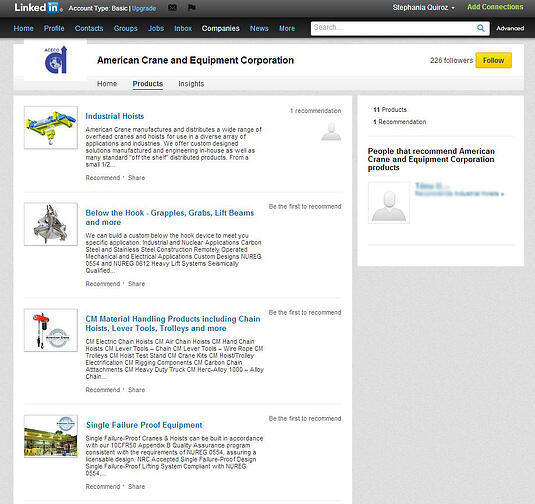This screenshot has width=535, height=504.
Task: Click Share under Industrial Hoists
Action: click(136, 178)
